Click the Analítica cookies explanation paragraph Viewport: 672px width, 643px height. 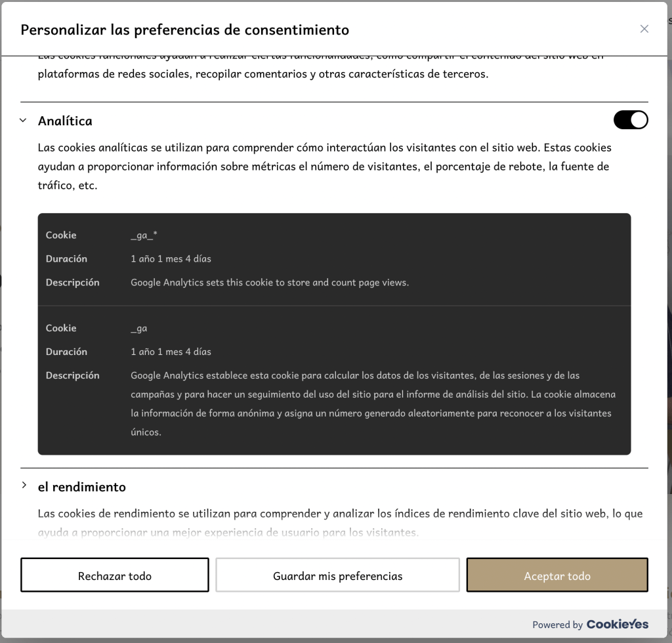click(324, 166)
